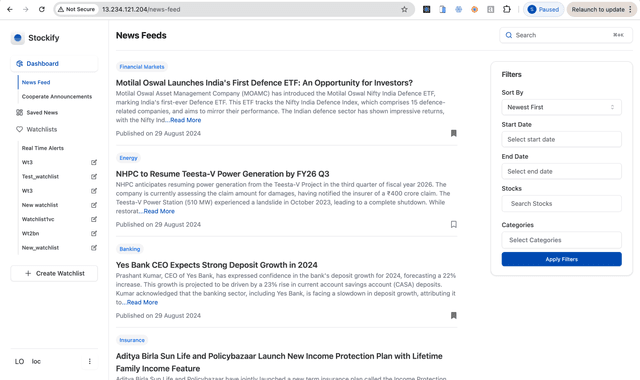Image resolution: width=640 pixels, height=380 pixels.
Task: Click the Not Secure indicator
Action: tap(76, 9)
